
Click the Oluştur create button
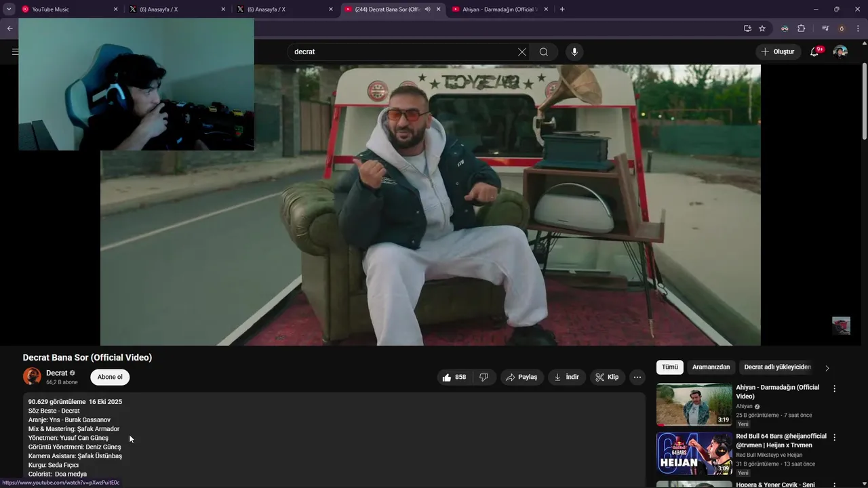778,52
